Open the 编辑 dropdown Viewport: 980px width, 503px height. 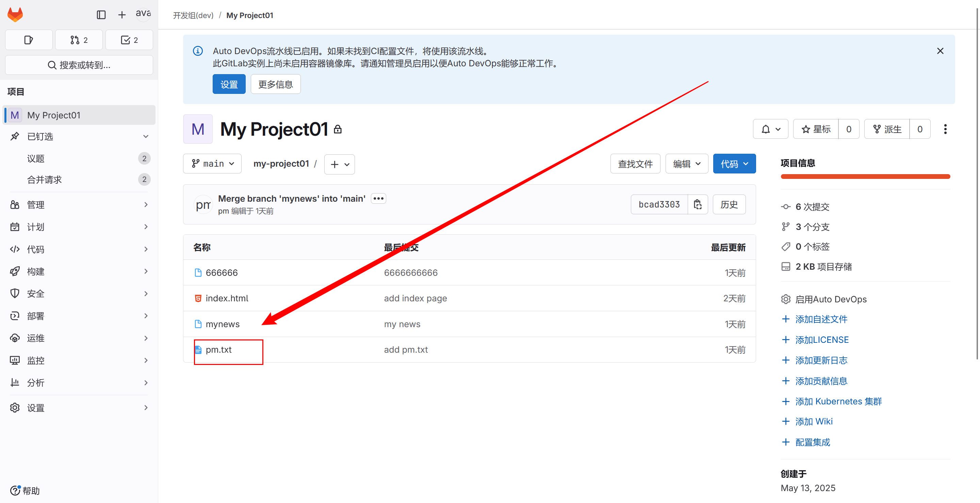click(686, 164)
